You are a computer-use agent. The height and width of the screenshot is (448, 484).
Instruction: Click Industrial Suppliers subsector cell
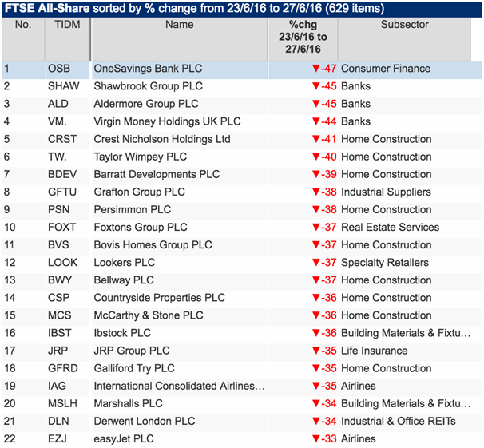point(386,192)
